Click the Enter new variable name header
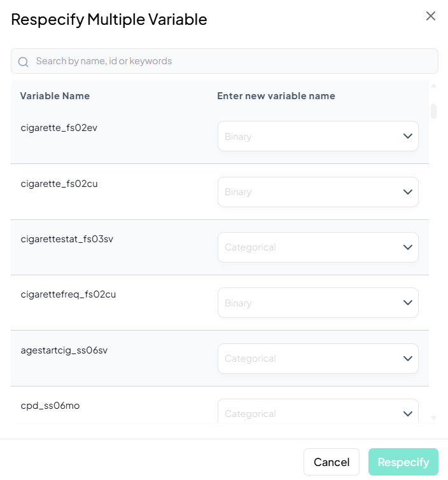Viewport: 448px width, 480px height. [276, 96]
